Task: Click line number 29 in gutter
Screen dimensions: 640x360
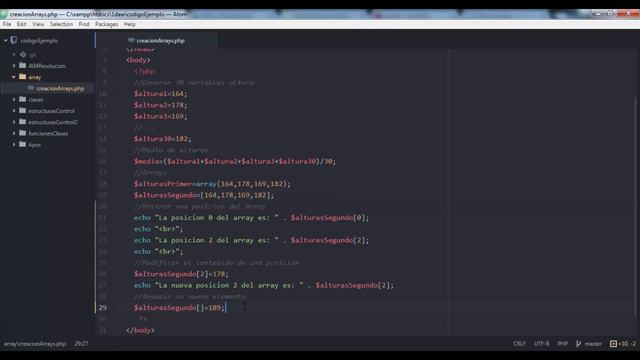Action: coord(103,308)
